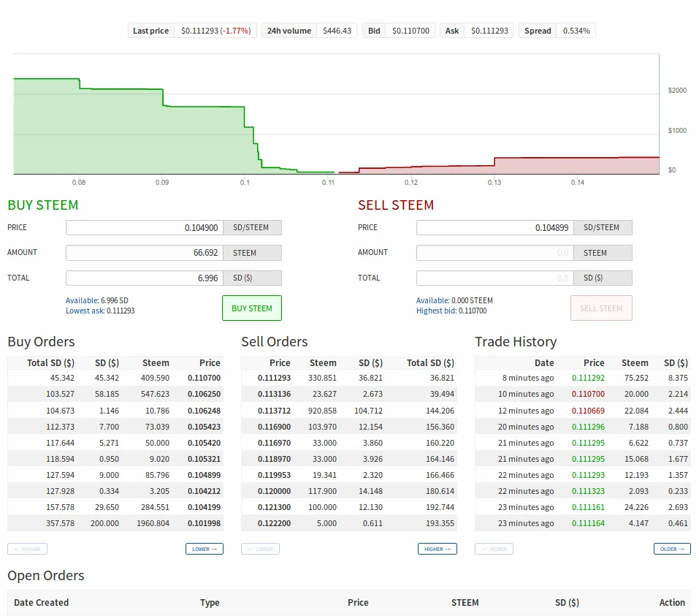Select sell order at price 0.116900
699x616 pixels.
[x=349, y=427]
